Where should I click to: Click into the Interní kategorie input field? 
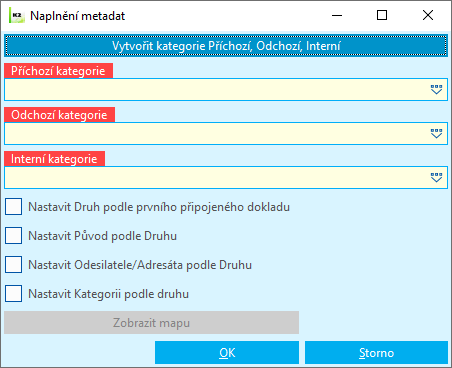pos(226,178)
